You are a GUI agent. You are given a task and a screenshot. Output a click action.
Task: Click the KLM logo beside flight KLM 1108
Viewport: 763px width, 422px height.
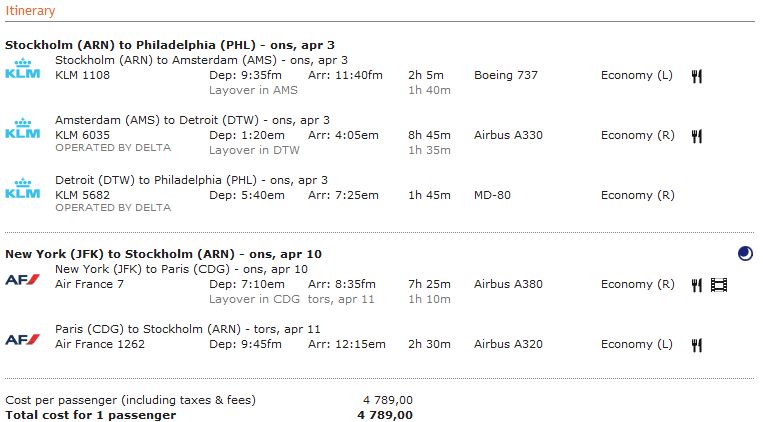pos(22,69)
